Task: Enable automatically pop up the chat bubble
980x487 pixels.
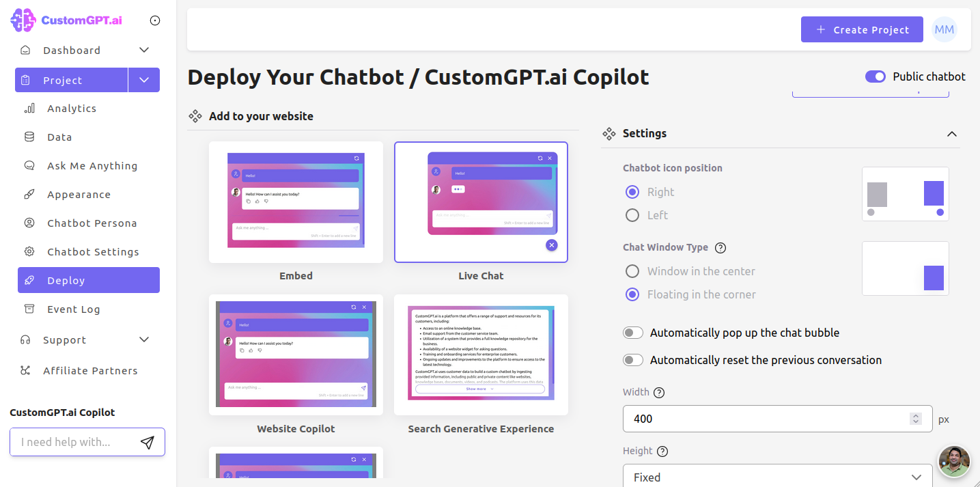Action: pos(633,333)
